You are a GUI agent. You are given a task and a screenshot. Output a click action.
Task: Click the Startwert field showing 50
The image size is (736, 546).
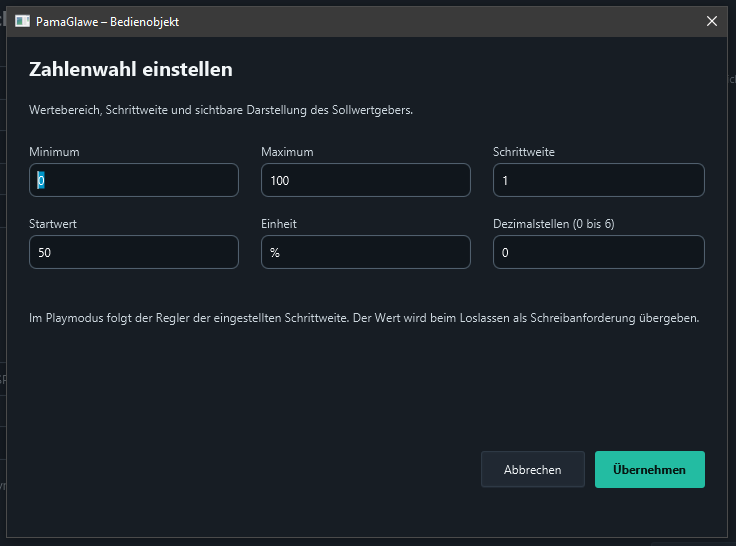pyautogui.click(x=134, y=252)
